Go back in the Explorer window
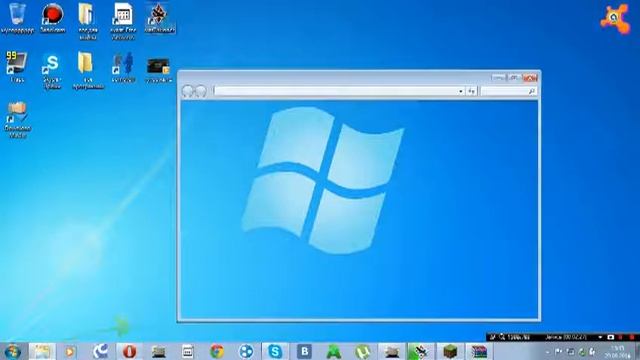Image resolution: width=640 pixels, height=360 pixels. point(187,91)
